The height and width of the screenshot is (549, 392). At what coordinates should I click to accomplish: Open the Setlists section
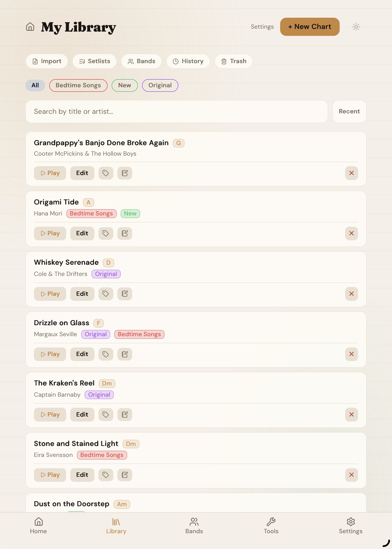pyautogui.click(x=94, y=61)
